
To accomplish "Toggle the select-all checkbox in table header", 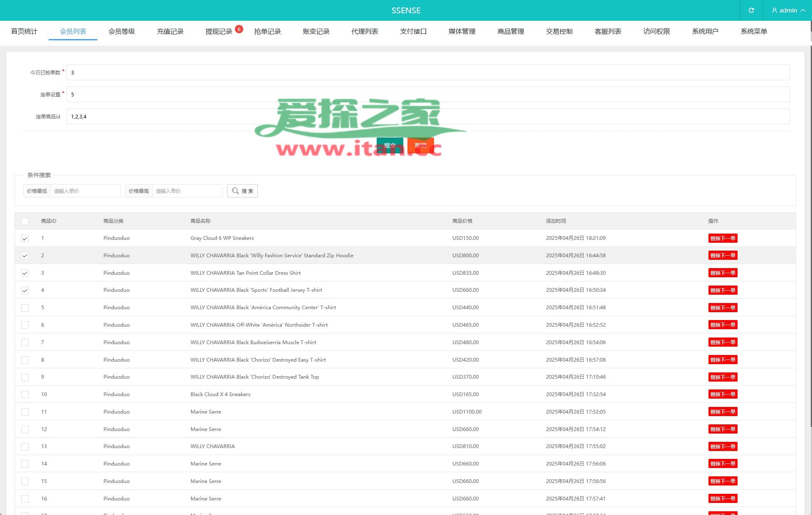I will tap(25, 221).
